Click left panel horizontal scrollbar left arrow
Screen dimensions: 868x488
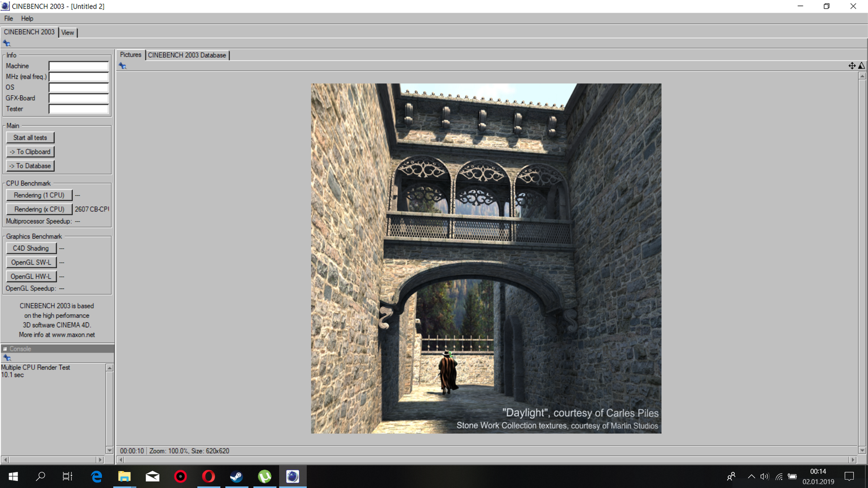click(5, 460)
